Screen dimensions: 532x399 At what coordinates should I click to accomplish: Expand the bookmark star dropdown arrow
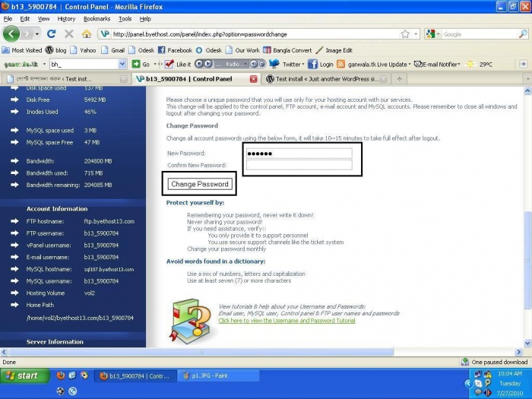416,34
